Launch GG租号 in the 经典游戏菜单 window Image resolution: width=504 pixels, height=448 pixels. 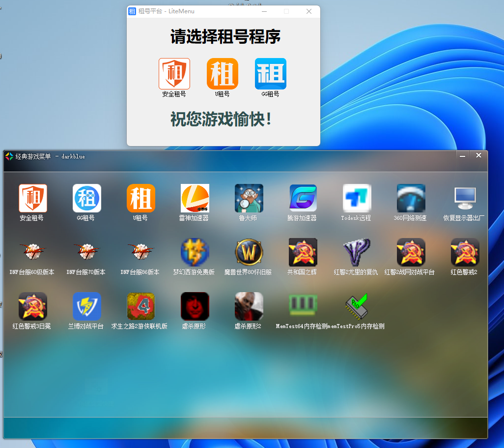87,198
